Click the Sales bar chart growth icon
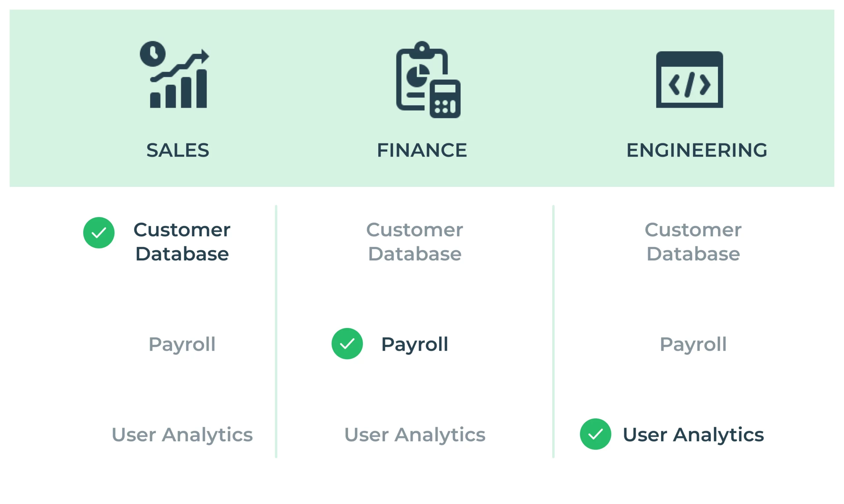This screenshot has width=844, height=504. 174,75
